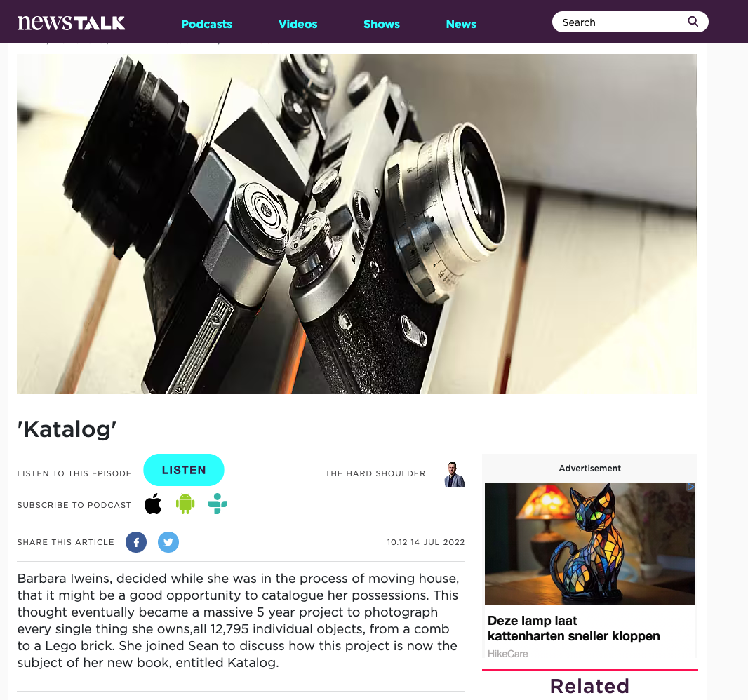Click the presenter avatar beside The Hard Shoulder
This screenshot has width=748, height=700.
[x=454, y=474]
